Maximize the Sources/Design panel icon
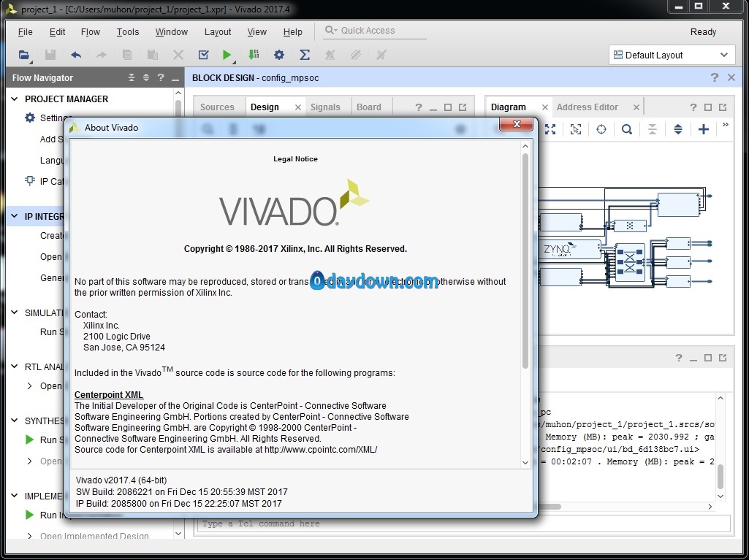Image resolution: width=749 pixels, height=560 pixels. [448, 107]
